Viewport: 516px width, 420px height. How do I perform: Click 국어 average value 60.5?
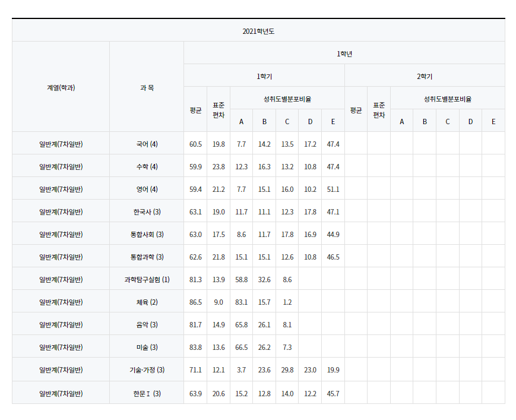point(195,144)
